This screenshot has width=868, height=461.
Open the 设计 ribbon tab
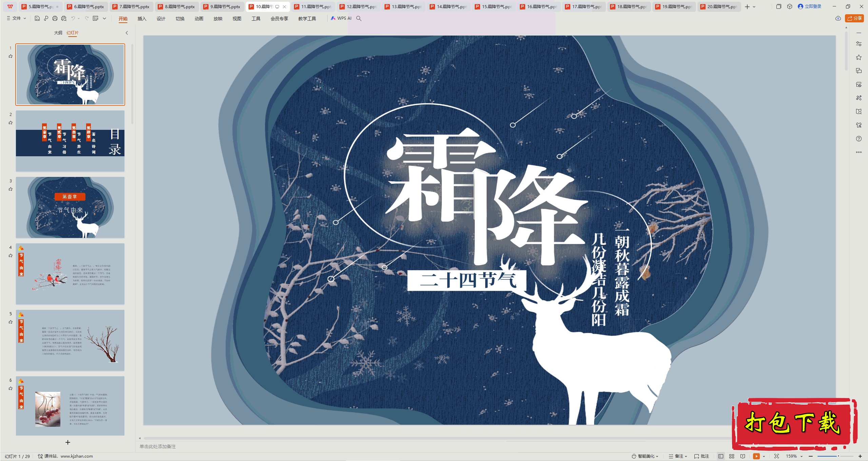[161, 19]
